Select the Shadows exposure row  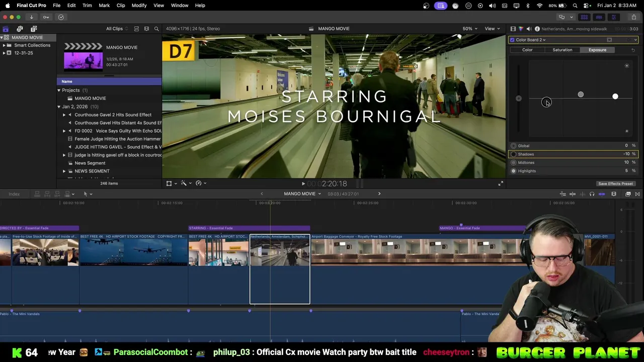click(x=573, y=154)
